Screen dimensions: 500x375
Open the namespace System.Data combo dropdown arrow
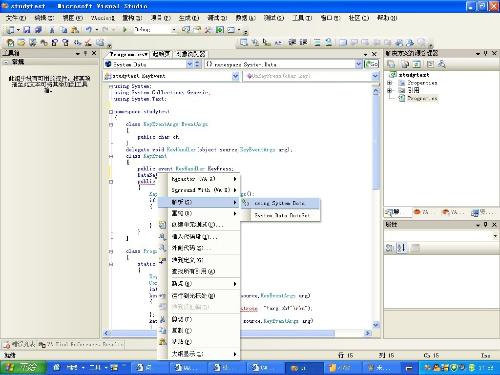coord(358,64)
